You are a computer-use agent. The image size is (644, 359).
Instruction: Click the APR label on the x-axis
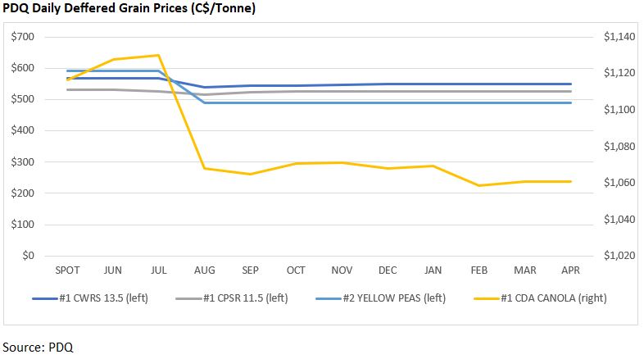tap(570, 270)
